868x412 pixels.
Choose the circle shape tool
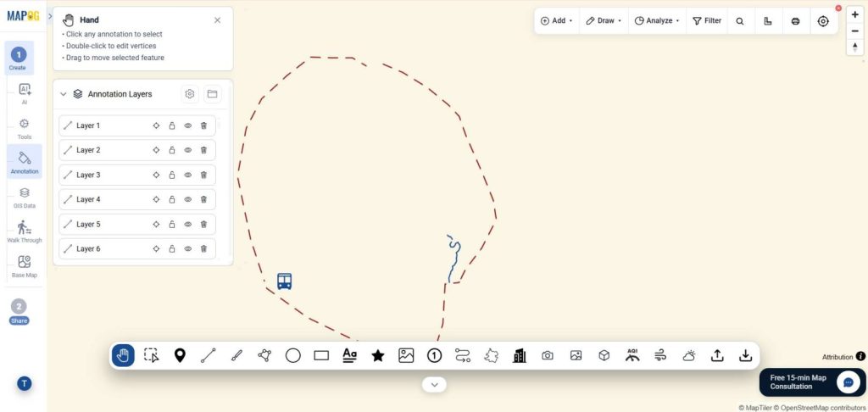click(x=292, y=355)
